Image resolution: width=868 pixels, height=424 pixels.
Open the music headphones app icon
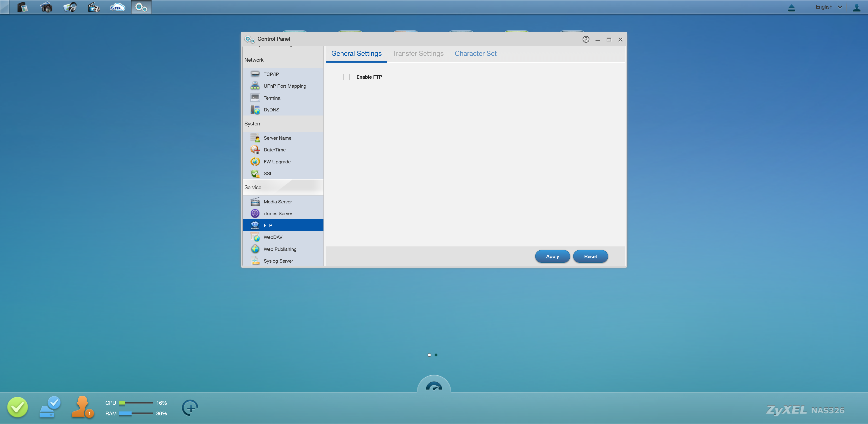coord(70,7)
